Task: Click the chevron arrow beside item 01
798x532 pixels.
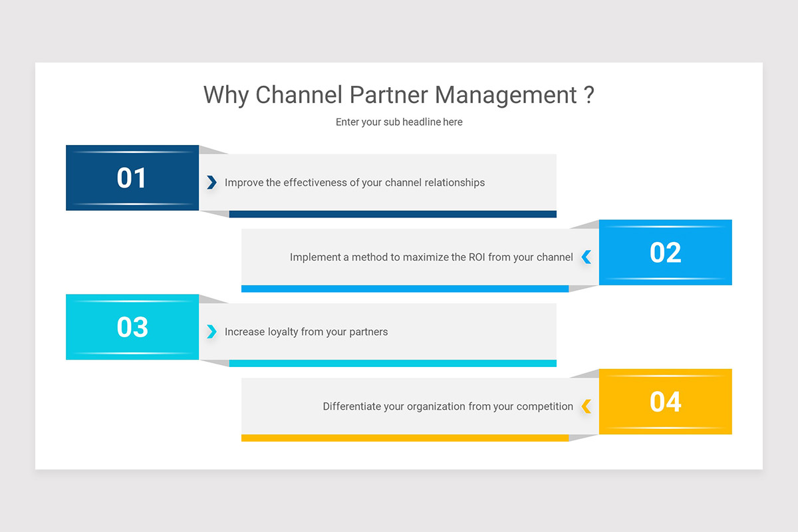Action: click(212, 180)
